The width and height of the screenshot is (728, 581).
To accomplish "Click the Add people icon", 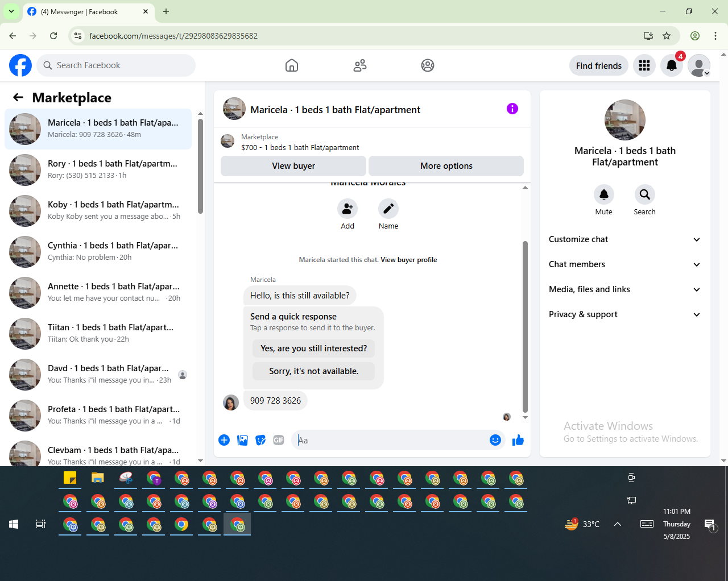I will pos(348,209).
